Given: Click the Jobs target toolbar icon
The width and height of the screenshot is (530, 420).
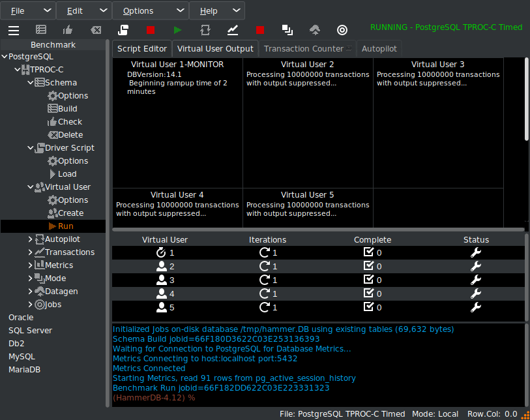Looking at the screenshot, I should [x=342, y=30].
